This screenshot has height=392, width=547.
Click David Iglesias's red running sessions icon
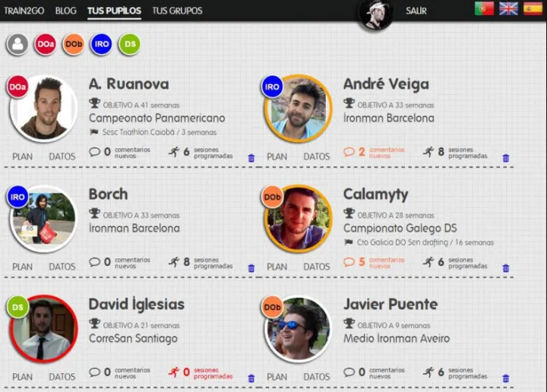click(174, 372)
